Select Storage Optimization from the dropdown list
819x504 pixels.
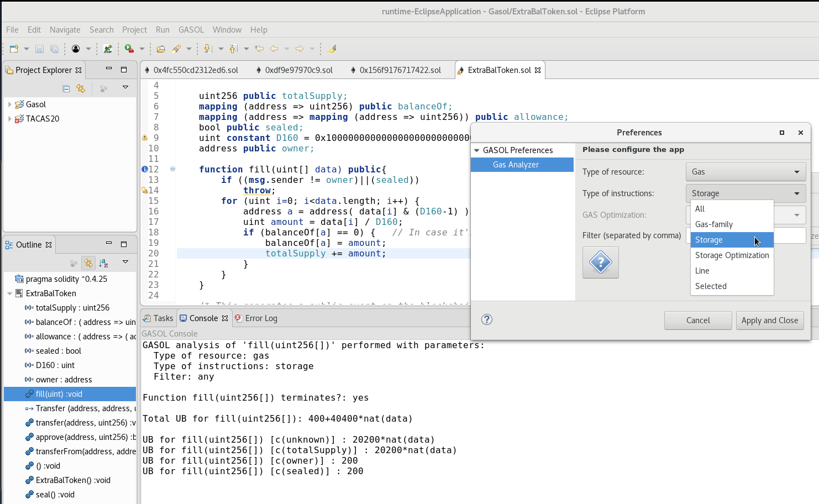(x=731, y=255)
